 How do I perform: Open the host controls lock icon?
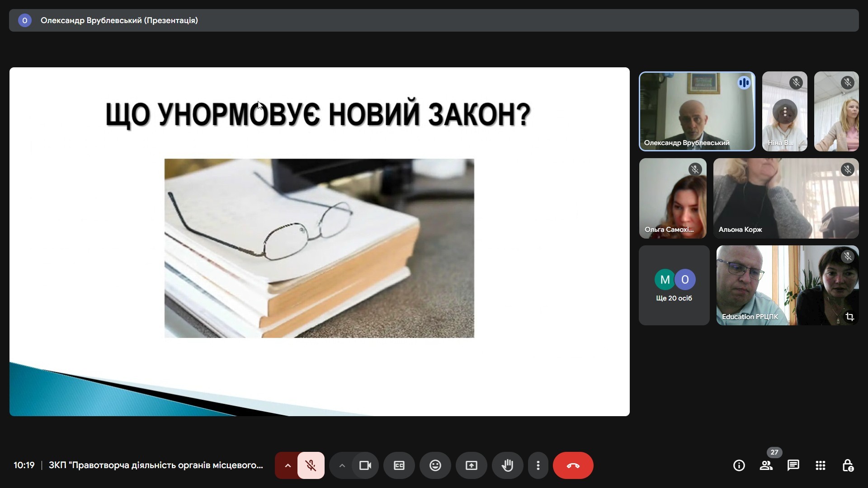click(847, 465)
